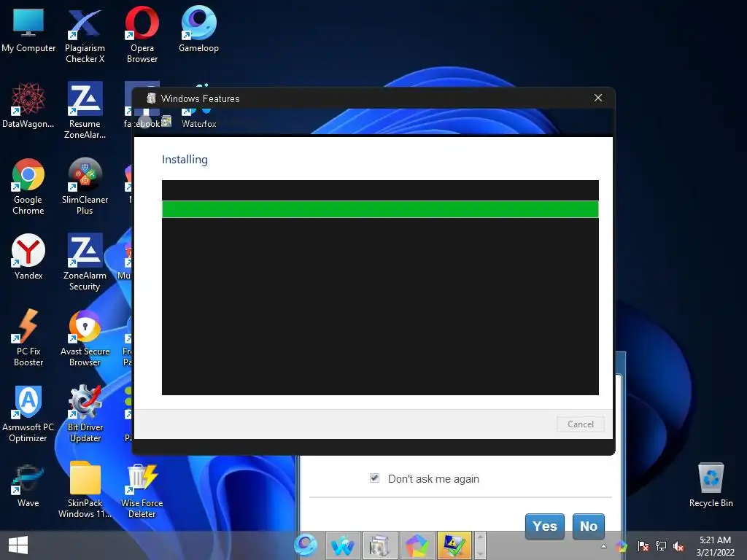Launch Yandex browser shortcut

point(28,257)
